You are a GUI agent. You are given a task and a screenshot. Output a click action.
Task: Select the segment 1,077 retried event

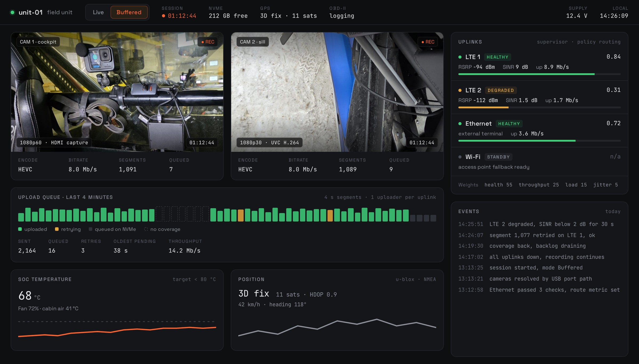pyautogui.click(x=539, y=235)
